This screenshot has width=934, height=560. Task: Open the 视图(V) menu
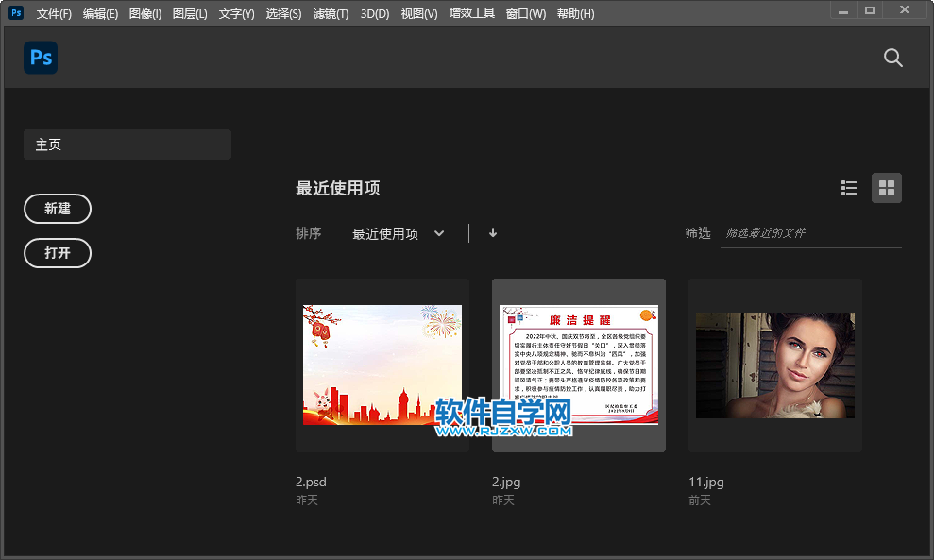pyautogui.click(x=419, y=14)
